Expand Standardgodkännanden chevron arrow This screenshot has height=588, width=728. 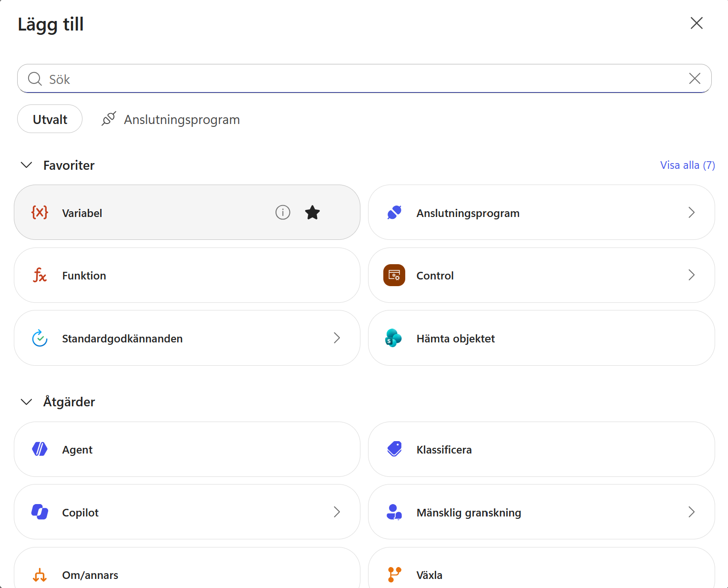tap(337, 338)
